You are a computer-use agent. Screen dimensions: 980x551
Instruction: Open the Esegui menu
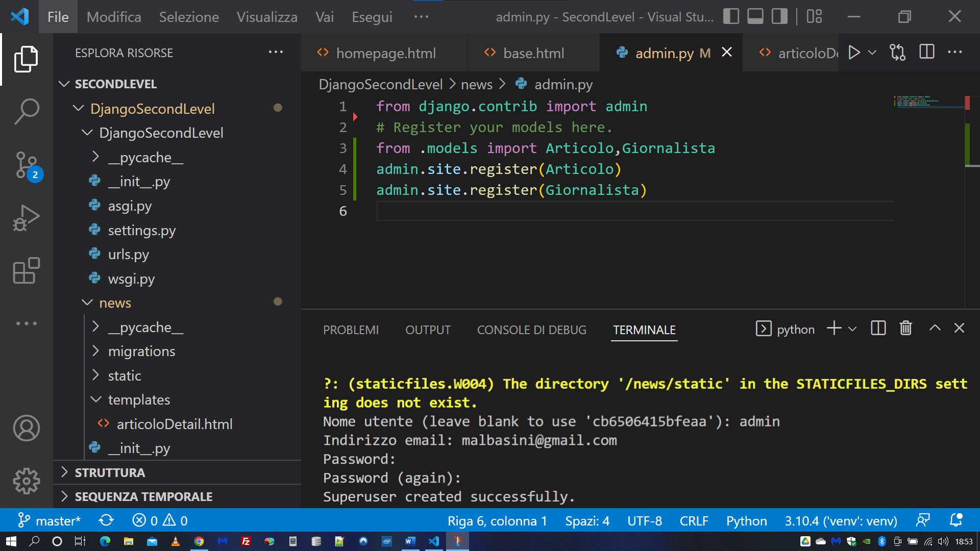coord(372,17)
